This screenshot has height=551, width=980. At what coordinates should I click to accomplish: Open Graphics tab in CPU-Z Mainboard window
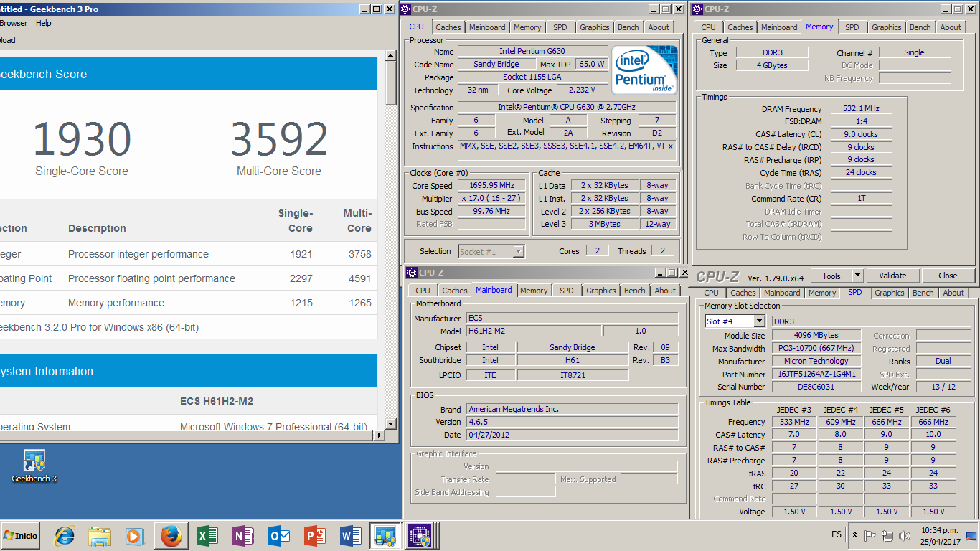tap(601, 291)
